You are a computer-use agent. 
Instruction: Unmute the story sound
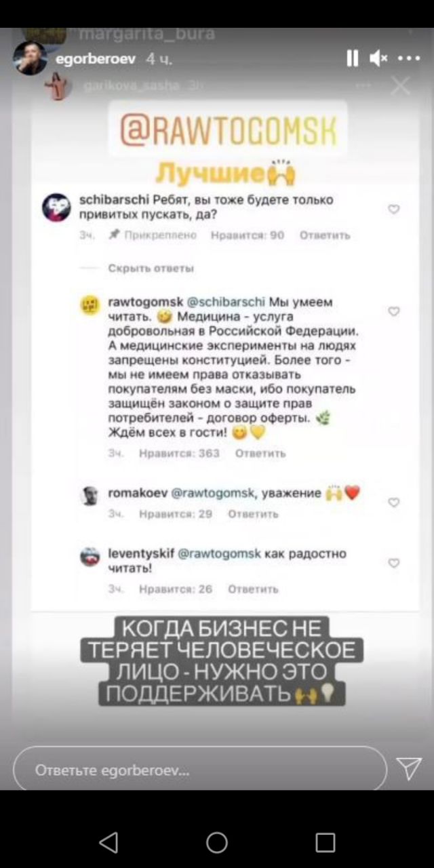coord(378,59)
